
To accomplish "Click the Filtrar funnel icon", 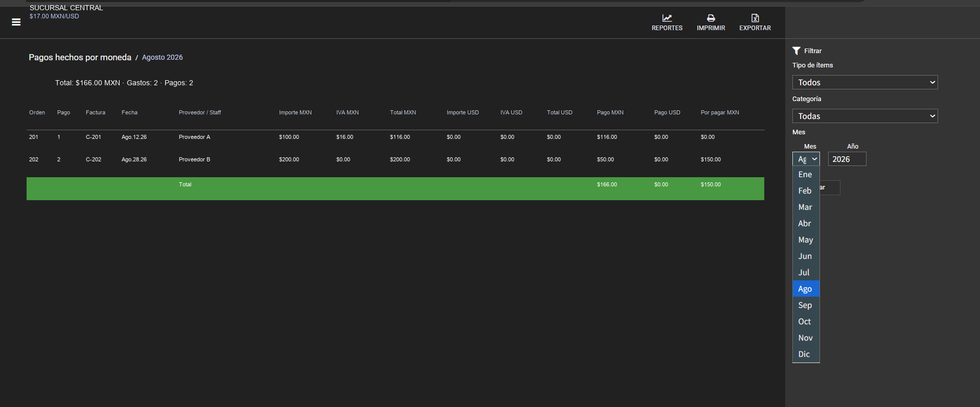I will pyautogui.click(x=796, y=51).
